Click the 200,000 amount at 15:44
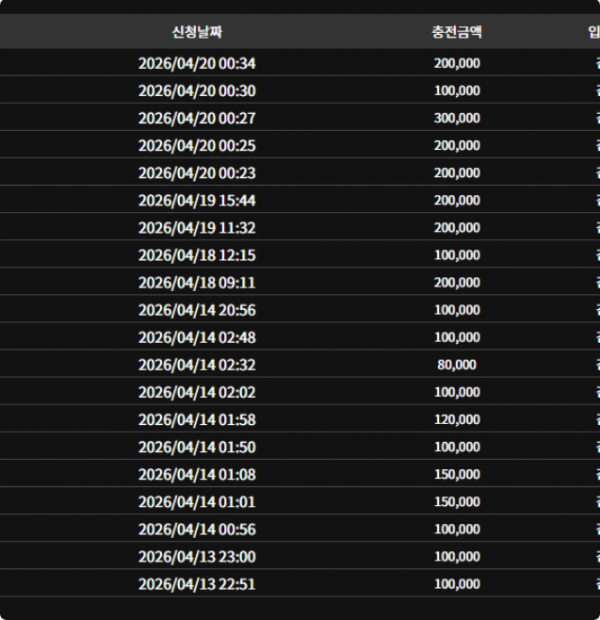The height and width of the screenshot is (620, 600). (x=457, y=200)
